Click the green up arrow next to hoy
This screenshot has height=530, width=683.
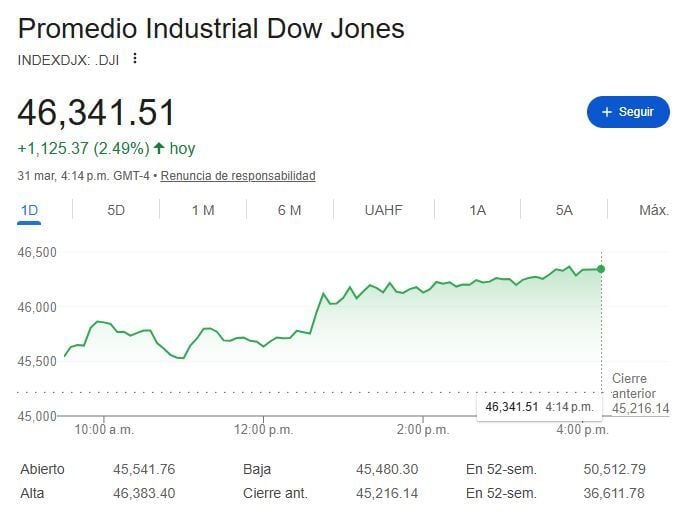click(x=159, y=149)
